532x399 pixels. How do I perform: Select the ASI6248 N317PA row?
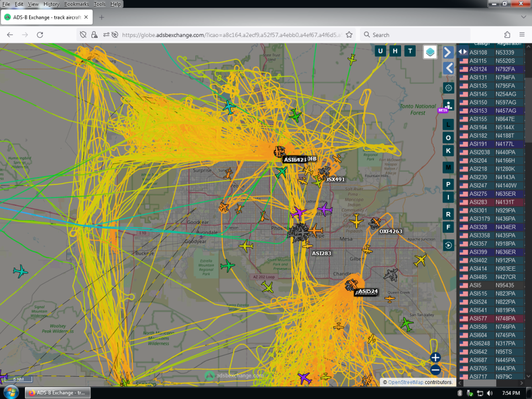tap(491, 343)
